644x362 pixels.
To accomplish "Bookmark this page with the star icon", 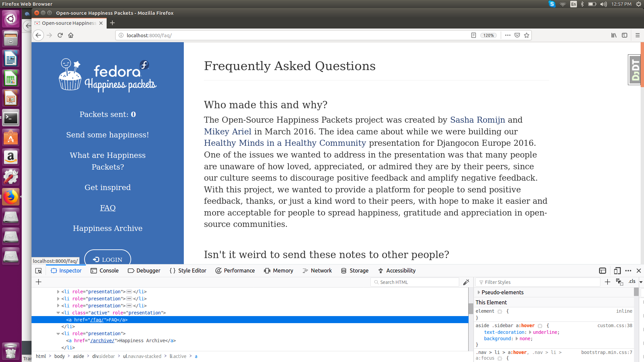I will click(x=527, y=35).
